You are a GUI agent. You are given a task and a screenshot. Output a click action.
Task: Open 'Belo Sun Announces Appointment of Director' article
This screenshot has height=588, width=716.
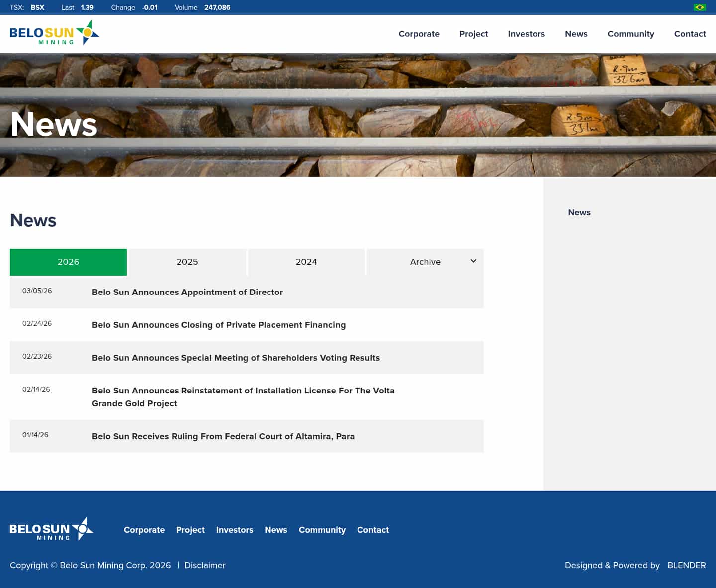point(187,292)
